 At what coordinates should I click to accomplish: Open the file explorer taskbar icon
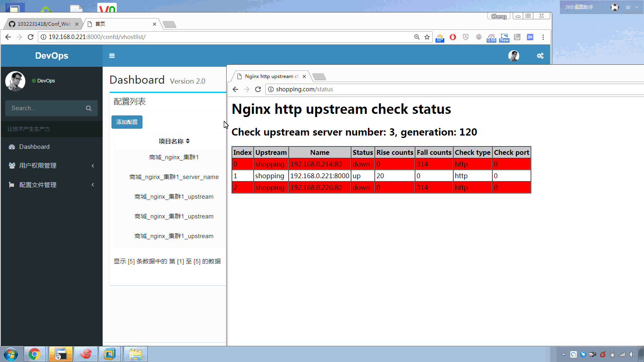[136, 354]
